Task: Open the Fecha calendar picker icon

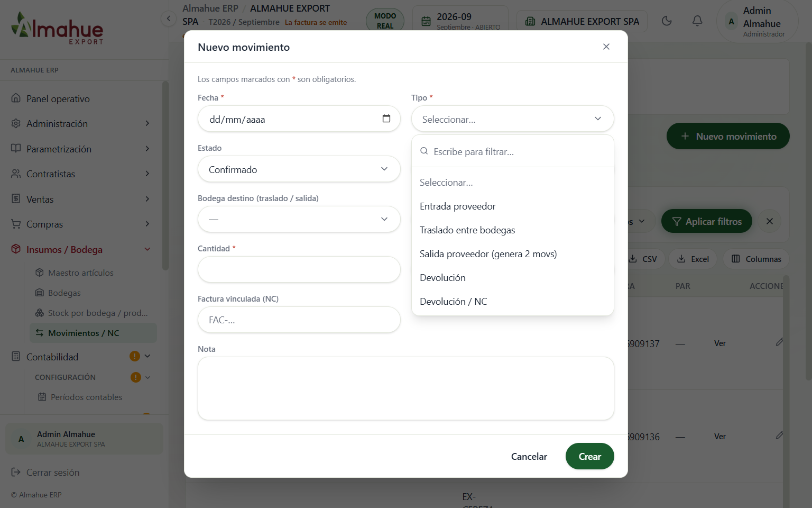Action: click(x=386, y=119)
